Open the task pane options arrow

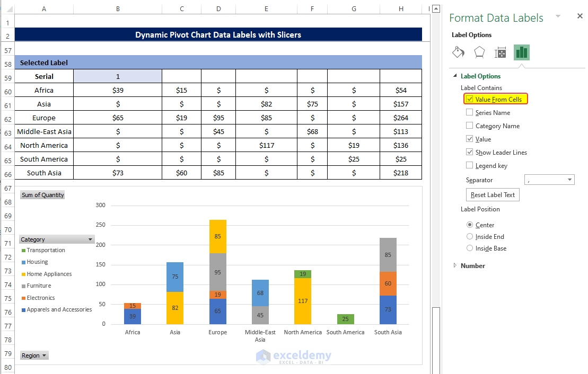pos(558,16)
